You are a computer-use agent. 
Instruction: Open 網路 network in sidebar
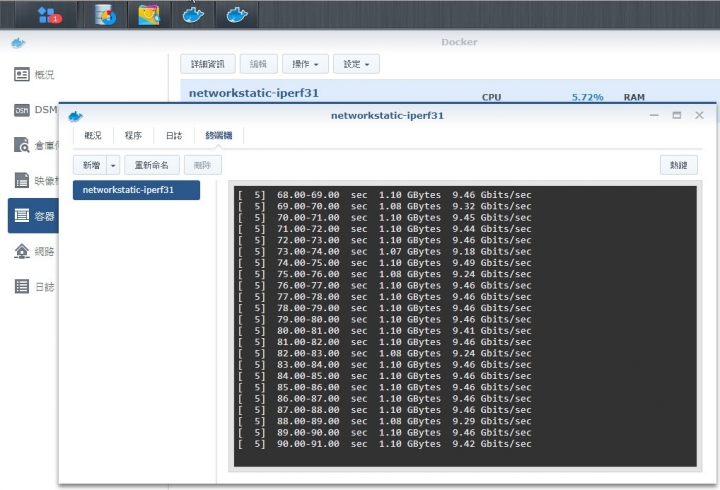point(34,251)
